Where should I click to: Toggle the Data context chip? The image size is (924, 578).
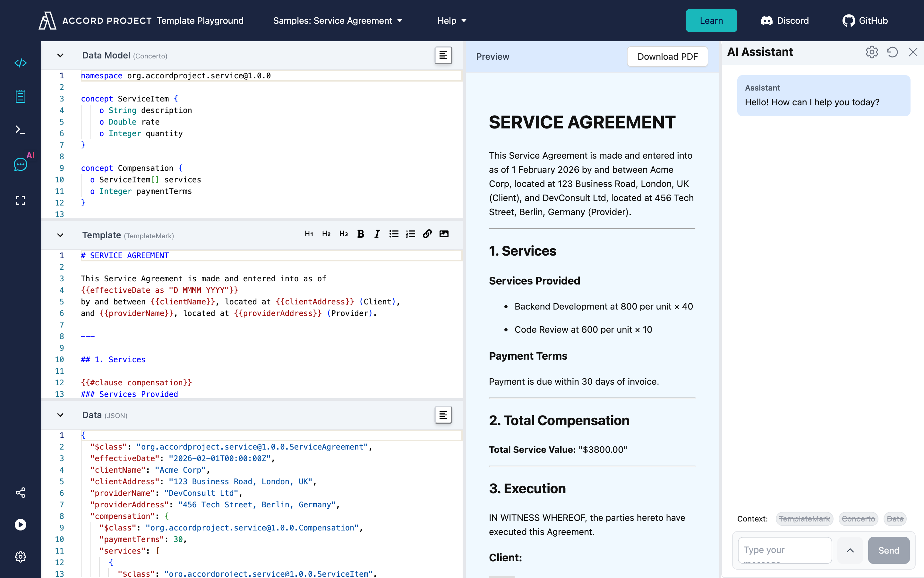click(x=895, y=519)
